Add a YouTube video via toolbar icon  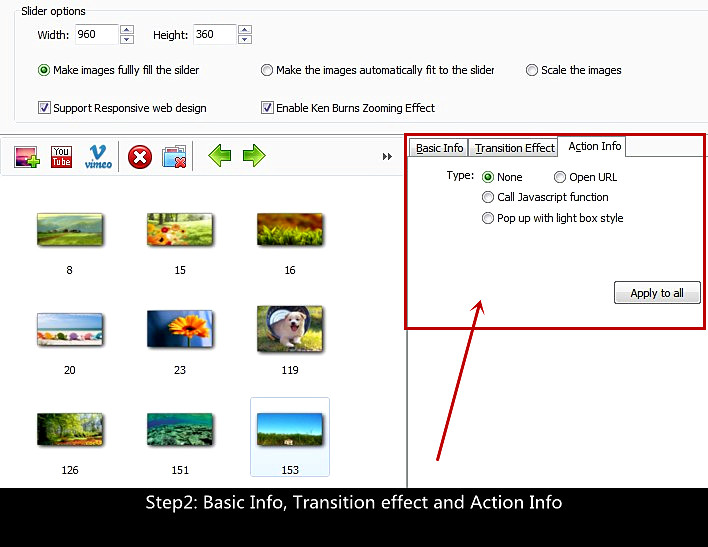click(x=62, y=157)
